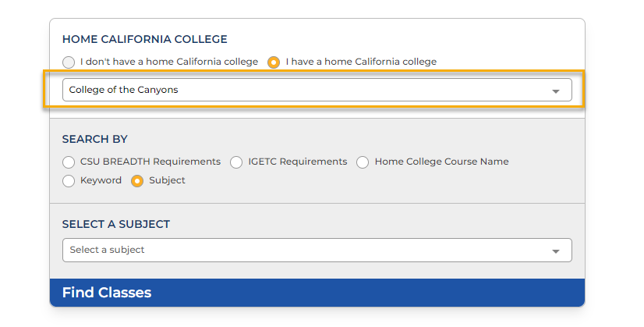
Task: Click the "CSU BREADTH Requirements" label text
Action: tap(150, 162)
